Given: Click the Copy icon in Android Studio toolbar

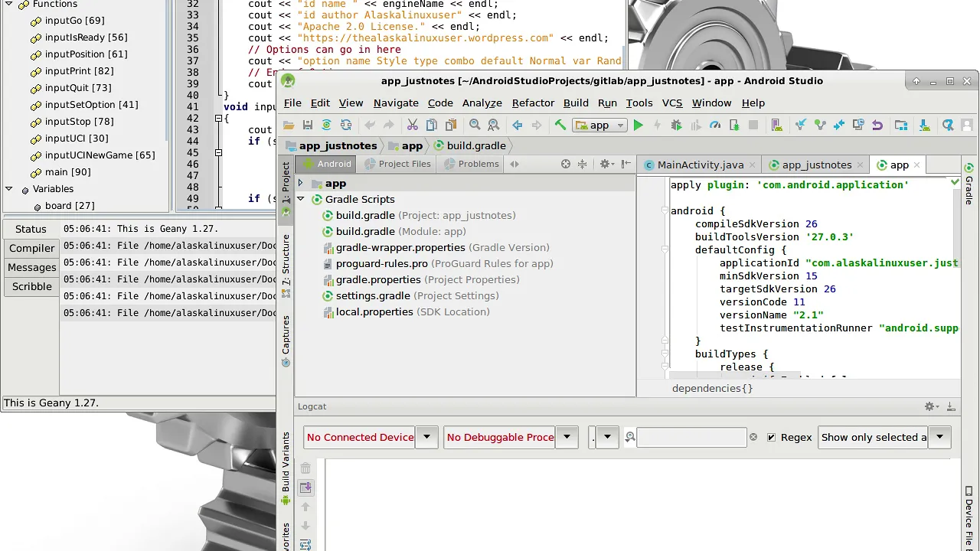Looking at the screenshot, I should 431,126.
